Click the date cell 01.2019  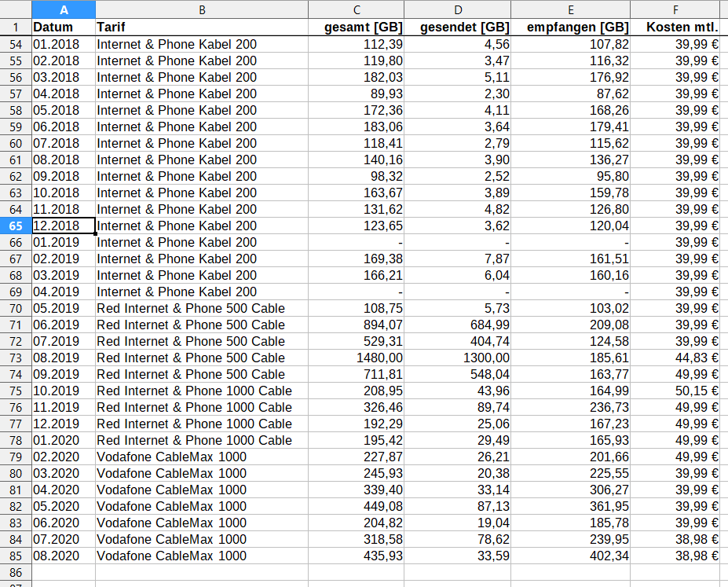pos(64,242)
